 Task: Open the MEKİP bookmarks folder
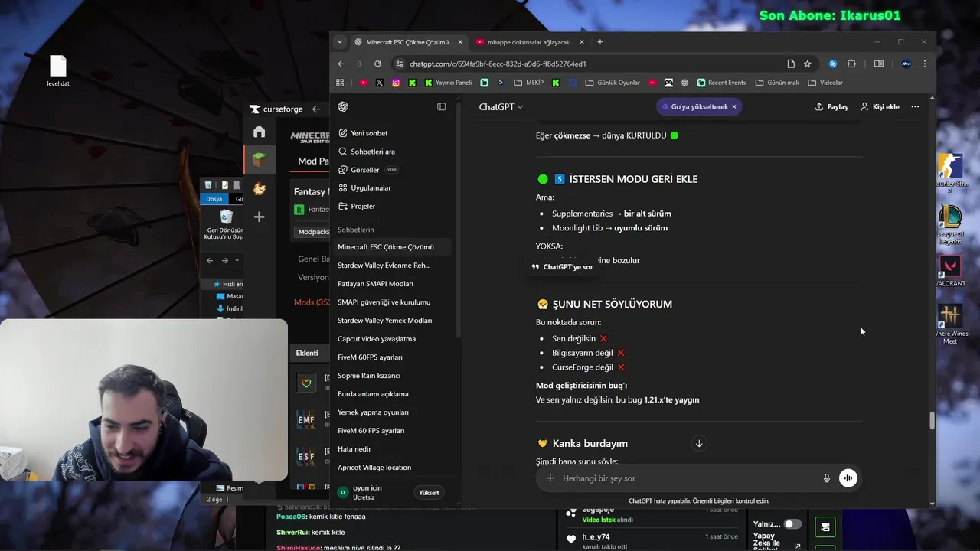tap(529, 83)
